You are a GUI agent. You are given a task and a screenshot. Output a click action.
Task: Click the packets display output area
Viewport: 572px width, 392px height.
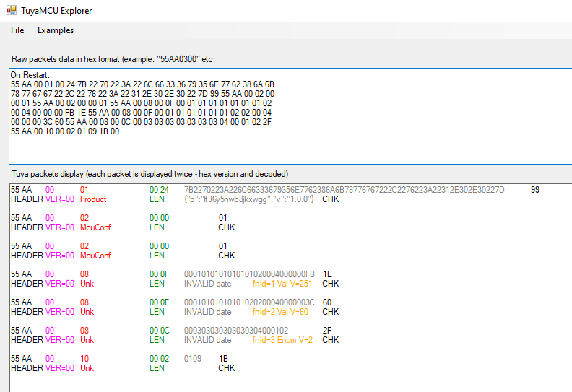[290, 288]
